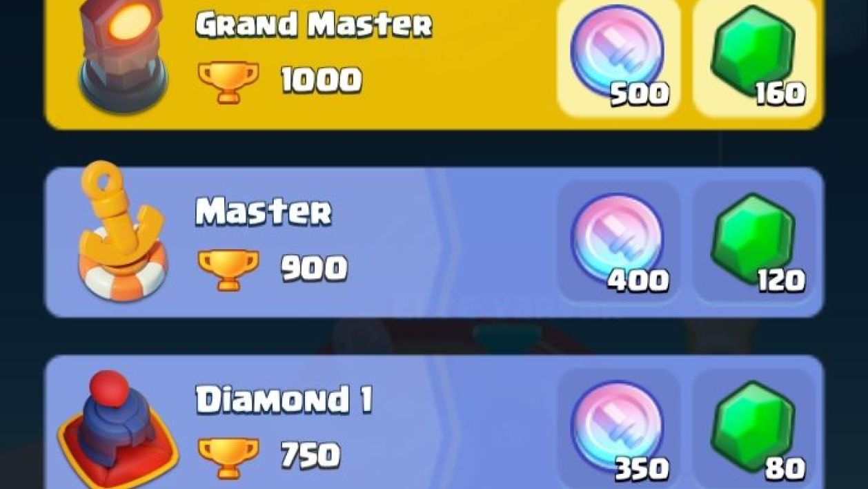Select the Master trophy icon
Viewport: 868px width, 489px height.
(228, 269)
